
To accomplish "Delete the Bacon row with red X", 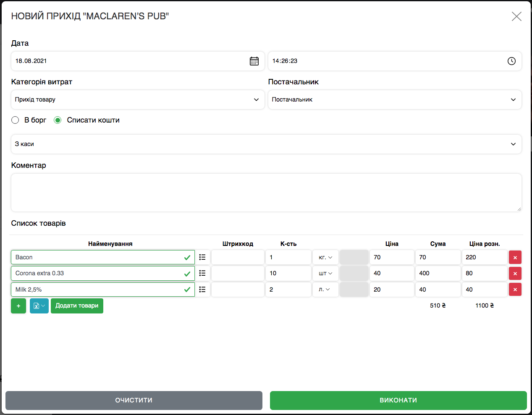I will tap(515, 258).
